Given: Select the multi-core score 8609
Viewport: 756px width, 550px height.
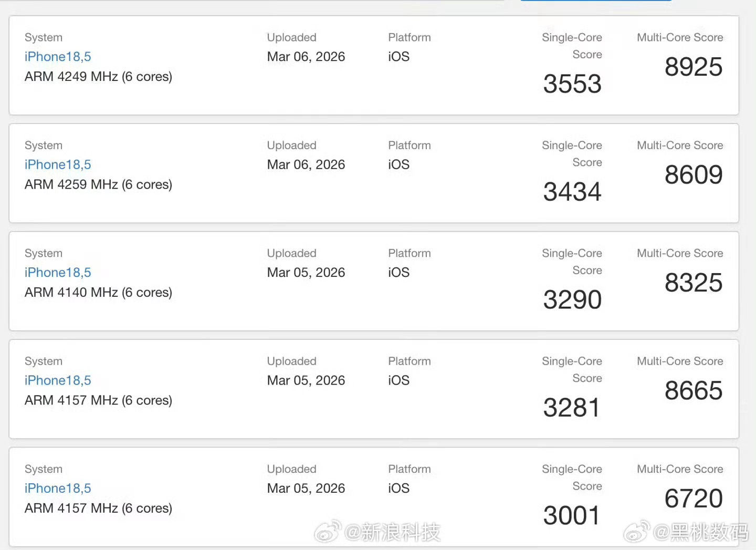Looking at the screenshot, I should pyautogui.click(x=694, y=175).
